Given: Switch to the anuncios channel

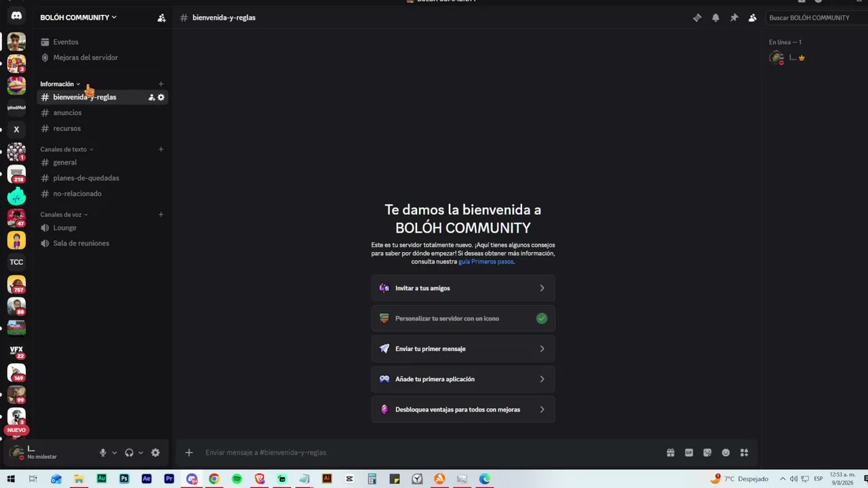Looking at the screenshot, I should 102,113.
